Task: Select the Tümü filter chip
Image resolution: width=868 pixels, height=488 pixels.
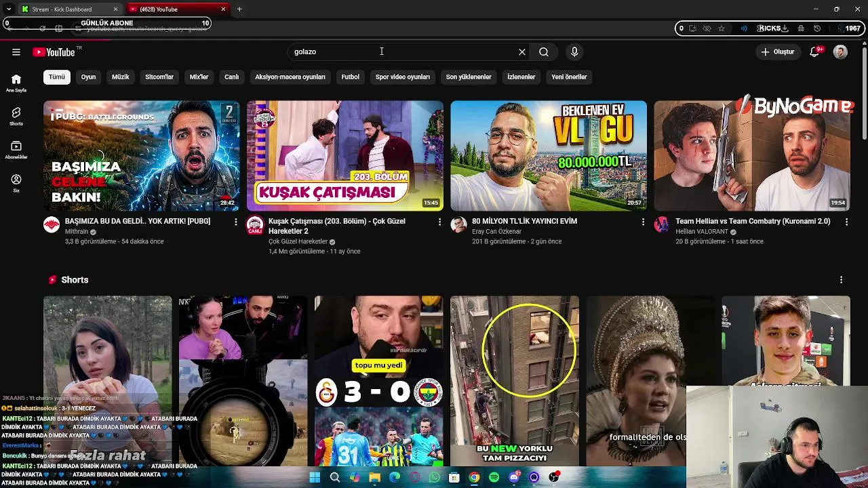Action: (x=57, y=77)
